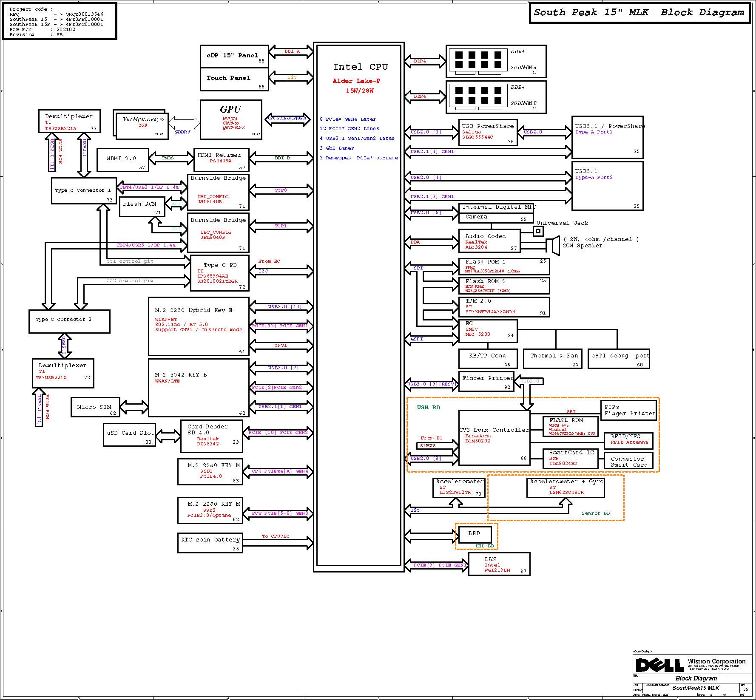
Task: Select the Touch Panel block
Action: 234,79
